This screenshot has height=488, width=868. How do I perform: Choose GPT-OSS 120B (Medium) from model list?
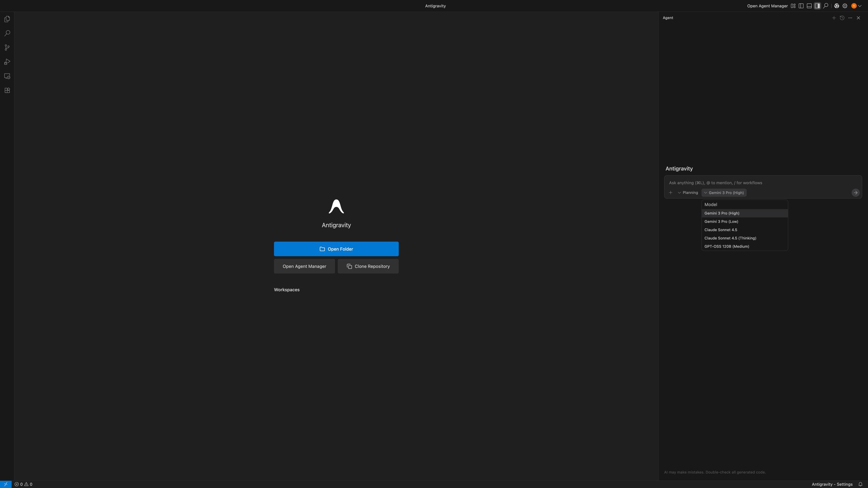coord(727,246)
